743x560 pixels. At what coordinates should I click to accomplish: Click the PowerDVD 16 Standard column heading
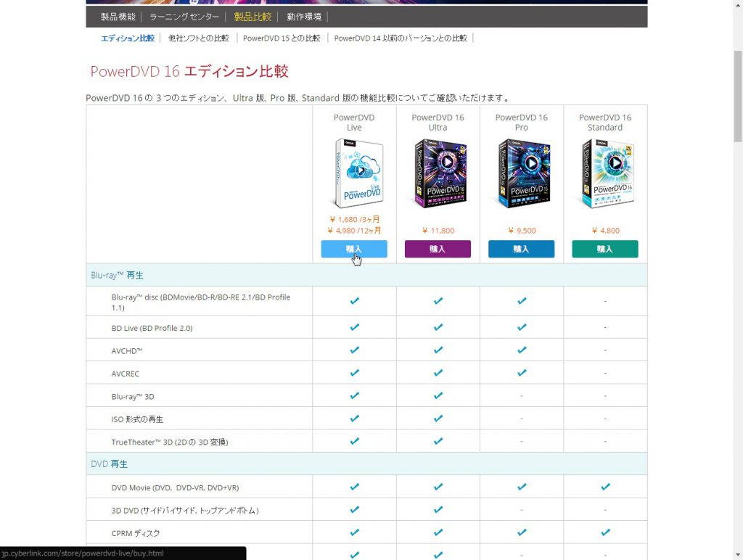[605, 123]
